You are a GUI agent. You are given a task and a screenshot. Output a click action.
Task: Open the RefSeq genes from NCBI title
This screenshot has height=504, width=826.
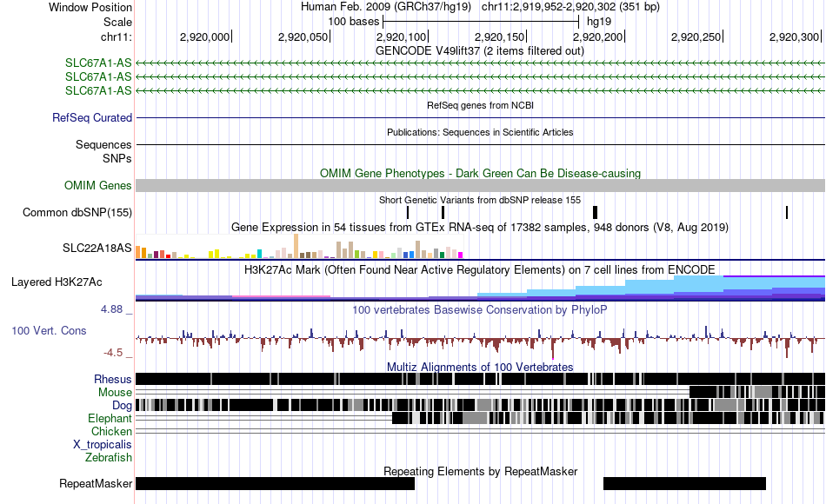coord(480,105)
